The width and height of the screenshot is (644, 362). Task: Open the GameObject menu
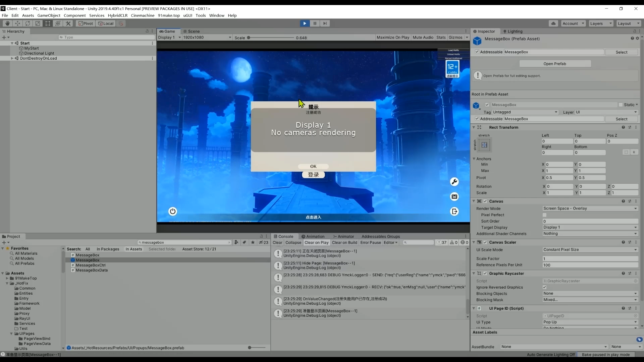49,15
